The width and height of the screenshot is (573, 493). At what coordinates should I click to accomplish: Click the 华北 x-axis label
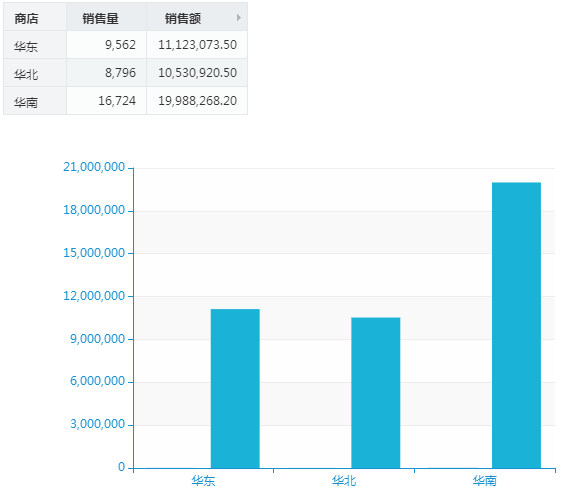[x=344, y=481]
